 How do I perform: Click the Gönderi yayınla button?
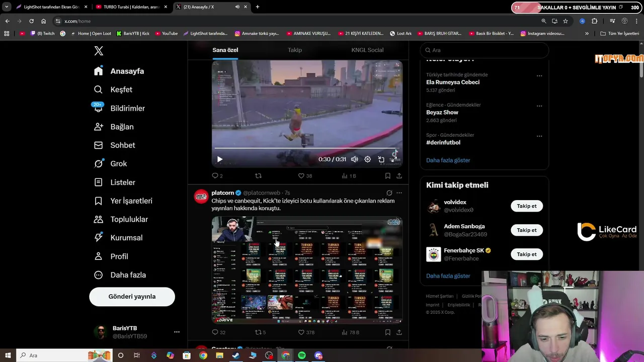[x=132, y=297]
